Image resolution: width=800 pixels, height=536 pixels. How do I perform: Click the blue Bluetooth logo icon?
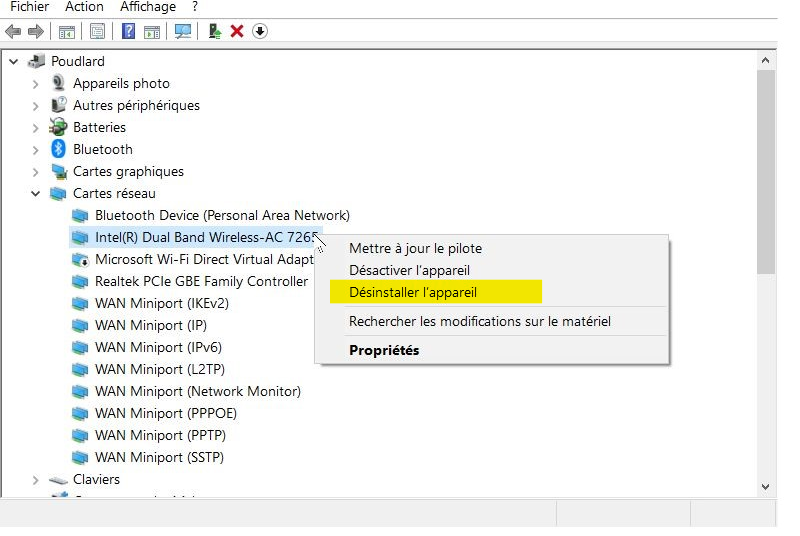point(58,149)
